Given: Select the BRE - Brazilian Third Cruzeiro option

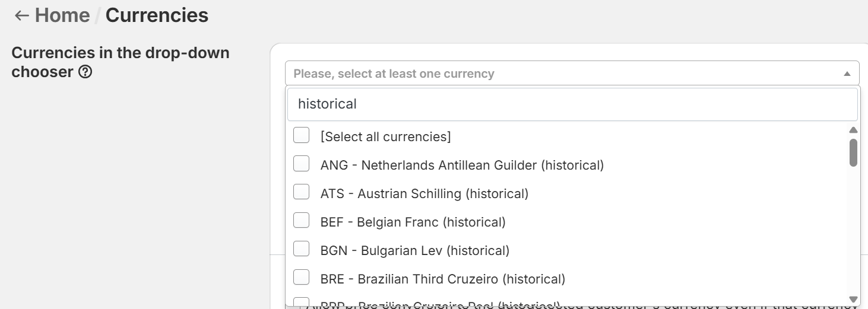Looking at the screenshot, I should tap(442, 279).
